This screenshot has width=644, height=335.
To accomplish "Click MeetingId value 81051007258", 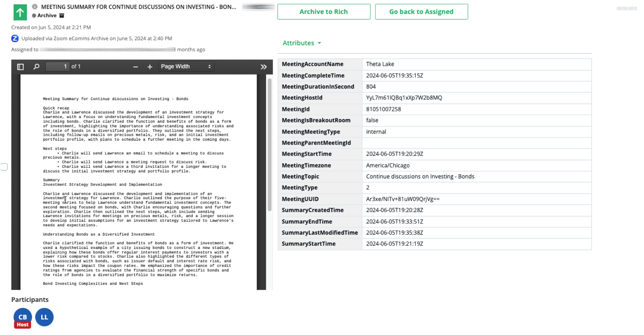I will pyautogui.click(x=383, y=109).
